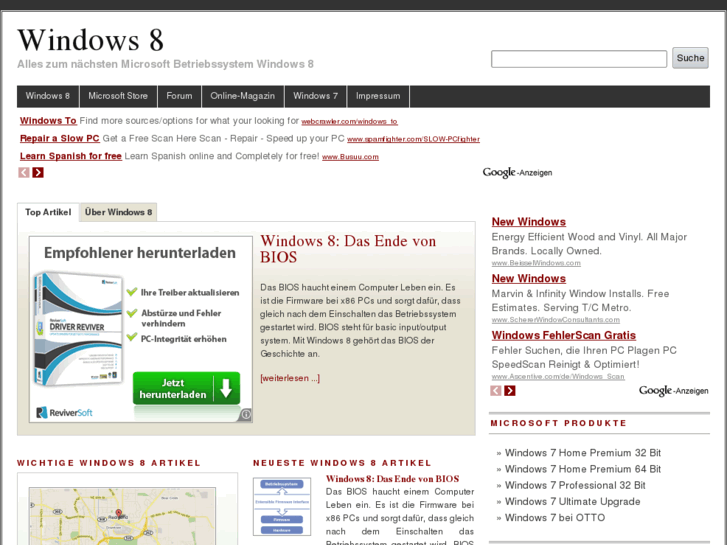Viewport: 727px width, 545px height.
Task: Click the Windows 8 site title
Action: [91, 40]
